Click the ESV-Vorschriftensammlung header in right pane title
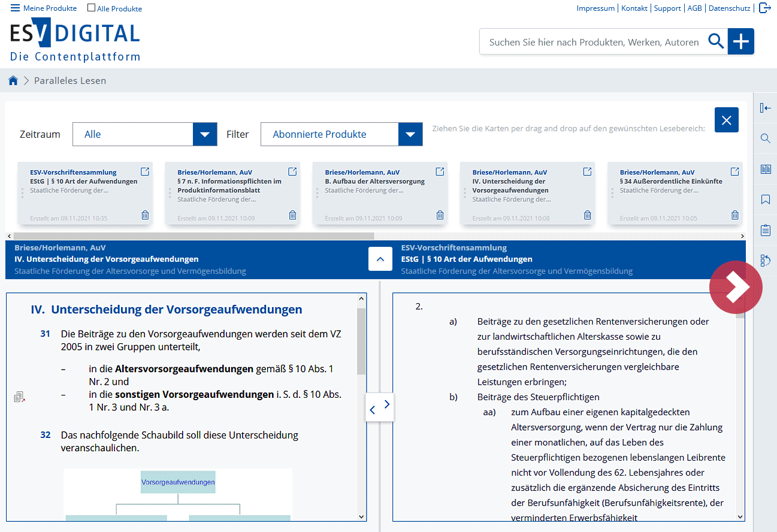Image resolution: width=777 pixels, height=532 pixels. [x=454, y=247]
